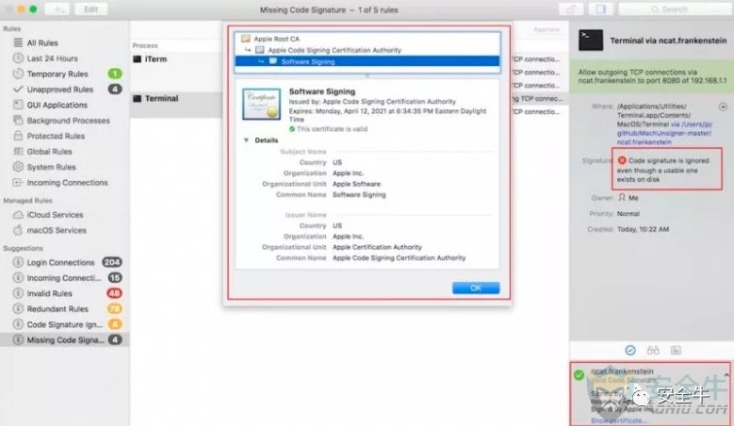Click the Edit toolbar button
The image size is (734, 426).
click(91, 9)
